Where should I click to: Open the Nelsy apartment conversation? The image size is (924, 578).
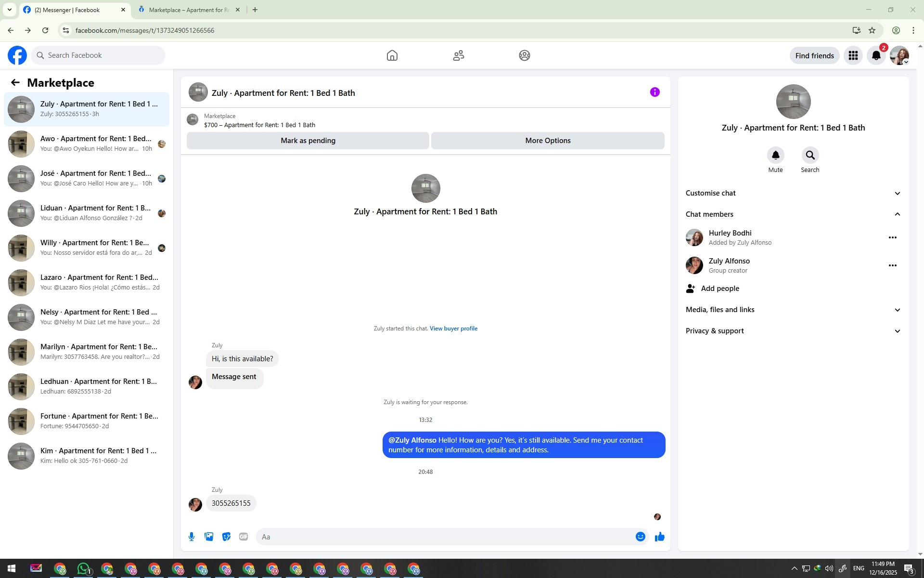(x=87, y=317)
